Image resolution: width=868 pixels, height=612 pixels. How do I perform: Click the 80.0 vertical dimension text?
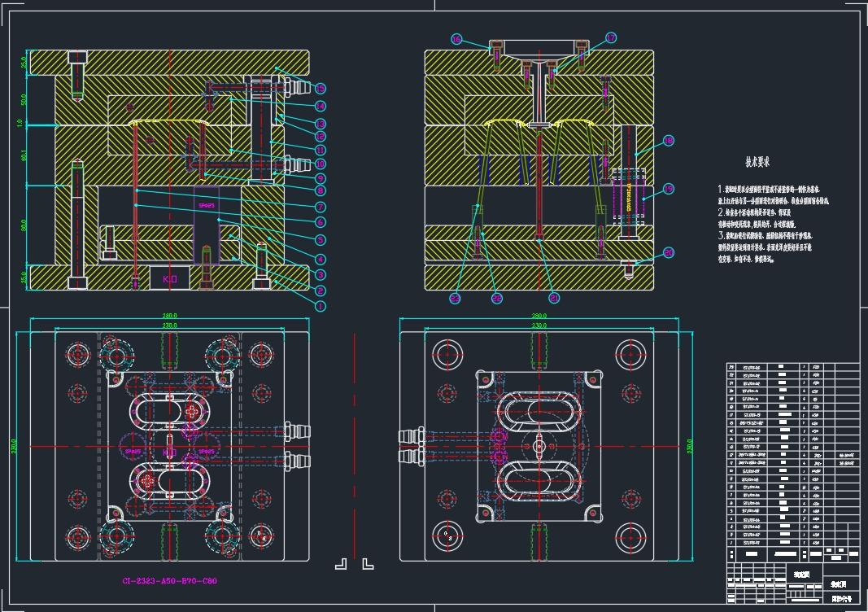[24, 225]
